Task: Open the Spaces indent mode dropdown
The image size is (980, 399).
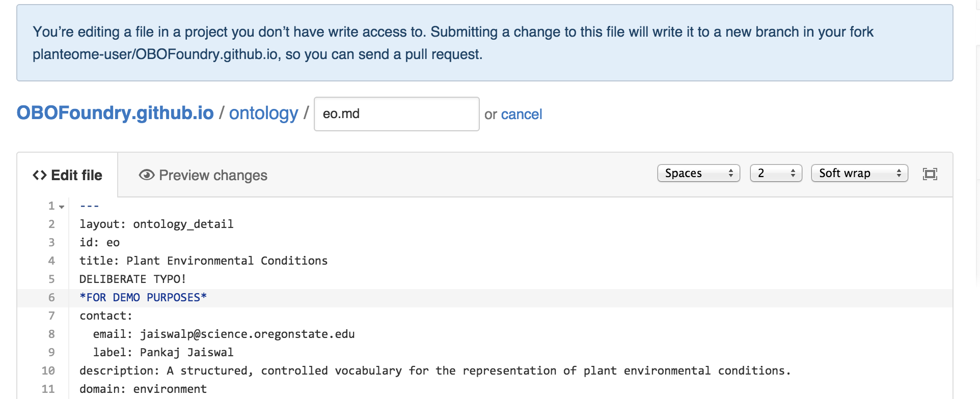Action: (x=698, y=173)
